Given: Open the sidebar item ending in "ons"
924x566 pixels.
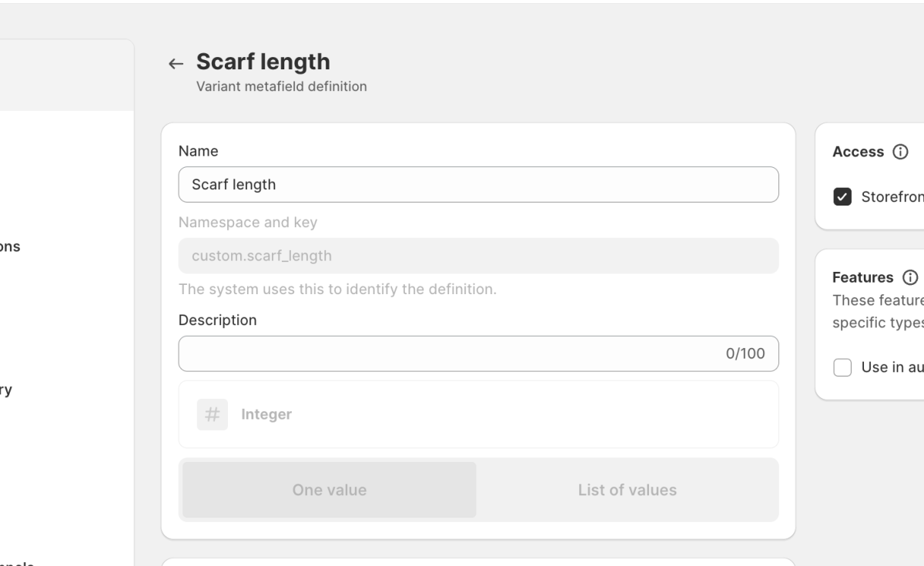Looking at the screenshot, I should tap(10, 247).
